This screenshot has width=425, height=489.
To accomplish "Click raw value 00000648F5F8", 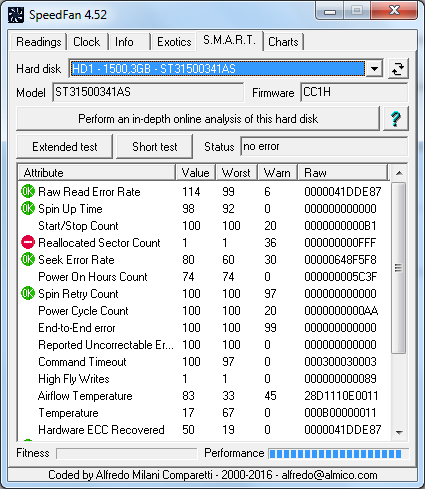I will tap(340, 260).
